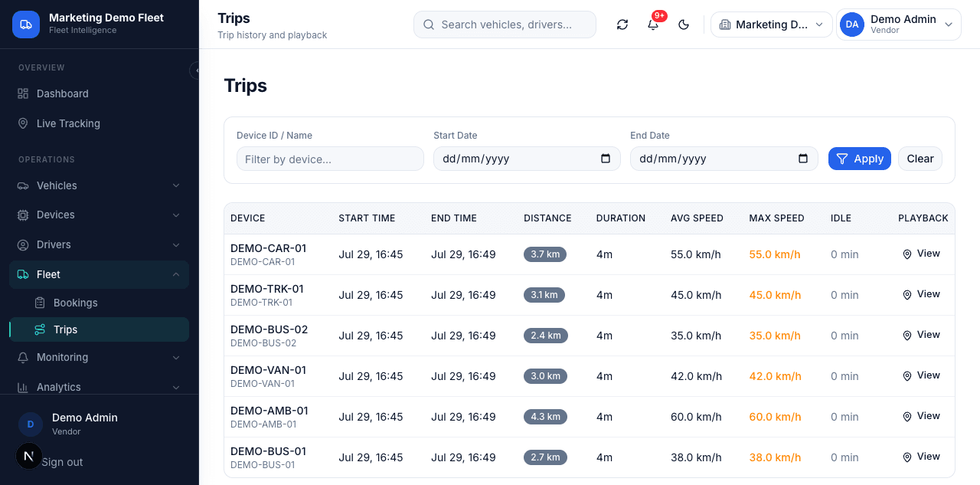Click the Drivers person icon
The width and height of the screenshot is (980, 485).
[x=23, y=244]
